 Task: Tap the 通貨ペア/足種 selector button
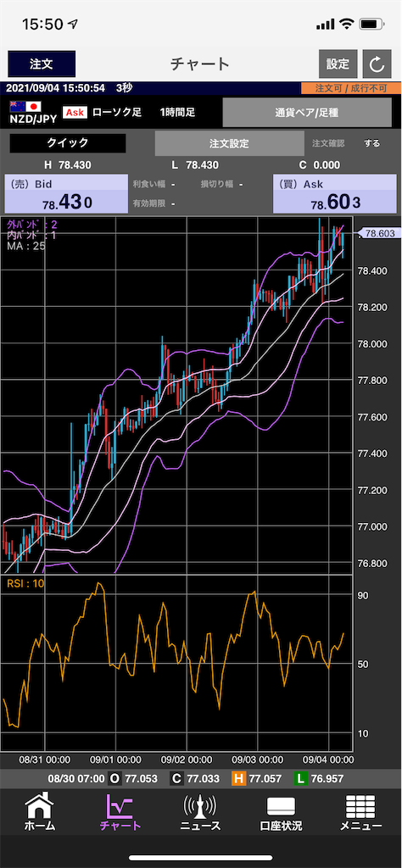[307, 113]
